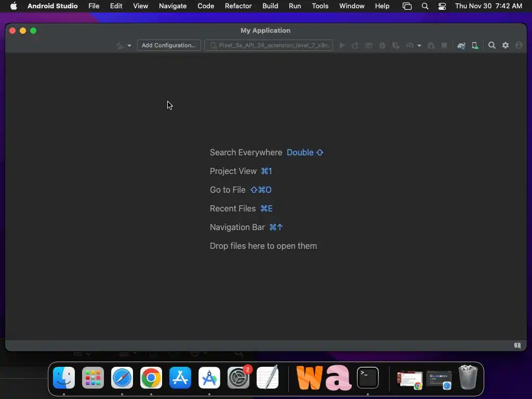Screen dimensions: 532x399
Task: Open the Android Studio application menu
Action: 52,6
